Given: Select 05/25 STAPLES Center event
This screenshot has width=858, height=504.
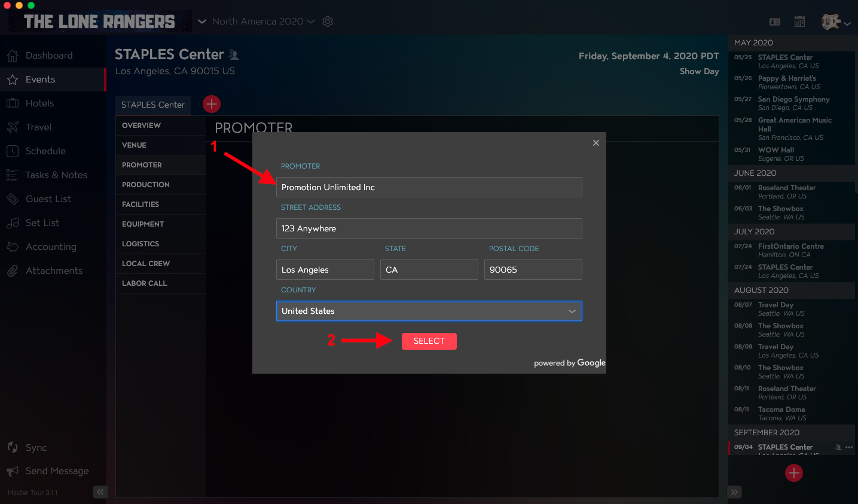Looking at the screenshot, I should pos(792,62).
